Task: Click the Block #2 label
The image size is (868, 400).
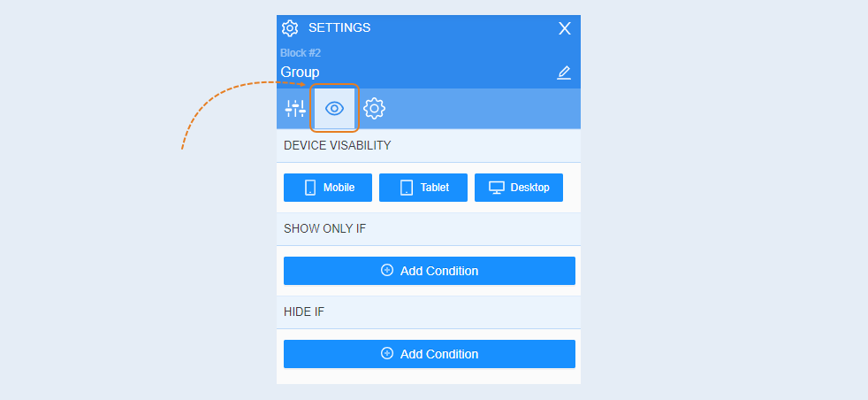Action: pyautogui.click(x=301, y=53)
